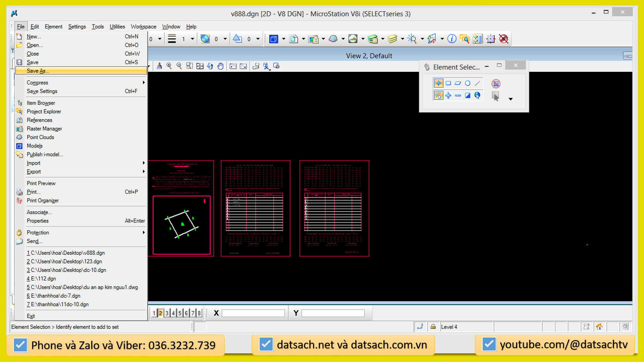
Task: Choose Save As from File menu
Action: (38, 71)
